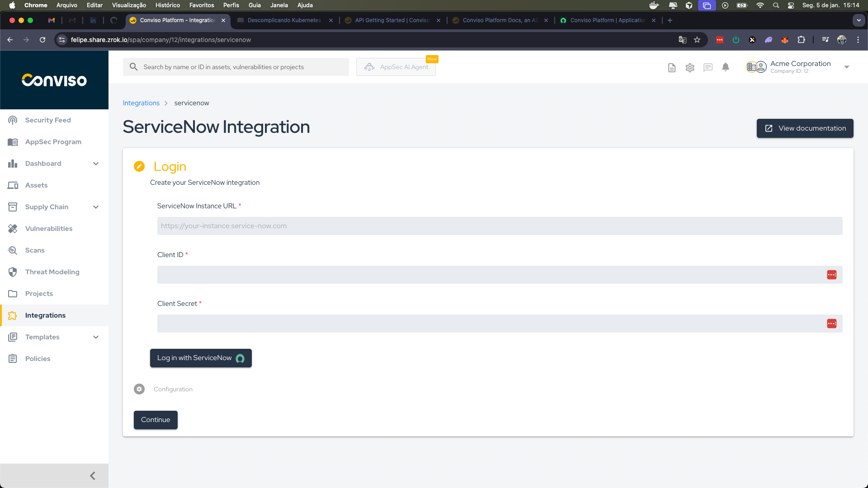Viewport: 868px width, 488px height.
Task: Open the Assets section
Action: coord(36,185)
